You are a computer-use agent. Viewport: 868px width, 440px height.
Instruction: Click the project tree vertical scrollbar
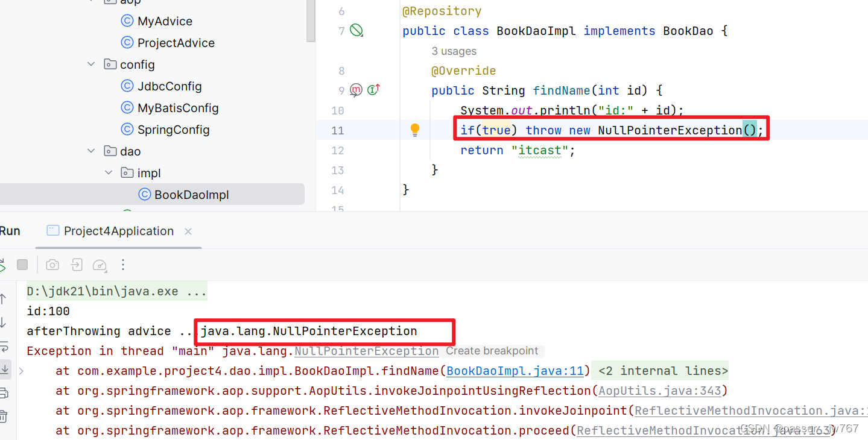click(311, 20)
